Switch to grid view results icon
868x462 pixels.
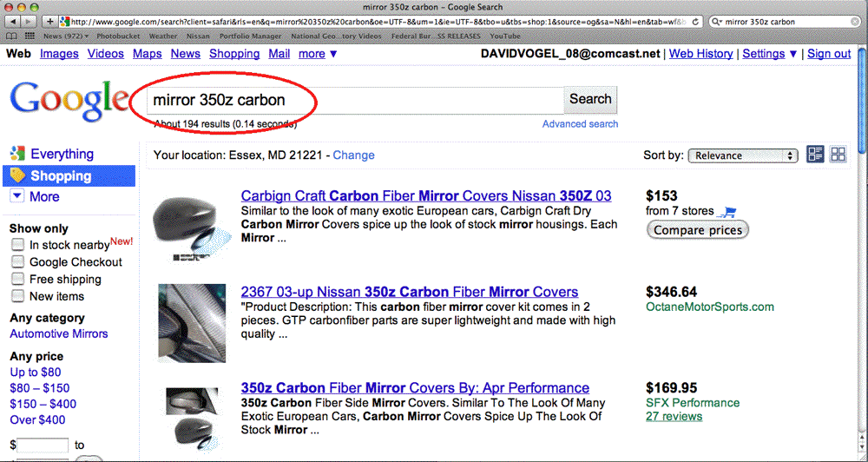click(x=838, y=155)
